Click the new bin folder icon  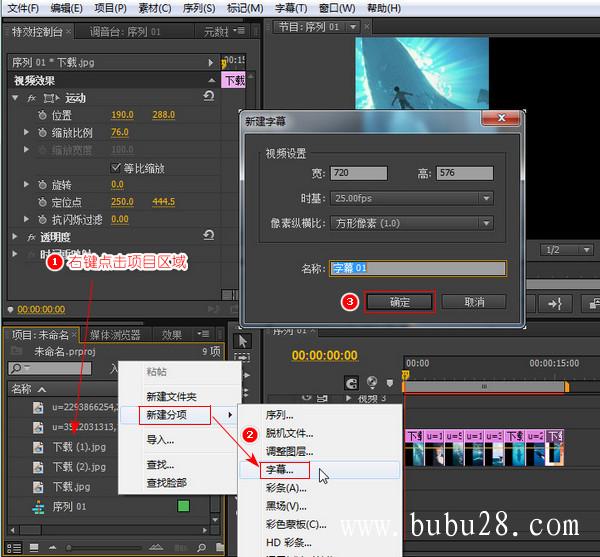pyautogui.click(x=220, y=547)
